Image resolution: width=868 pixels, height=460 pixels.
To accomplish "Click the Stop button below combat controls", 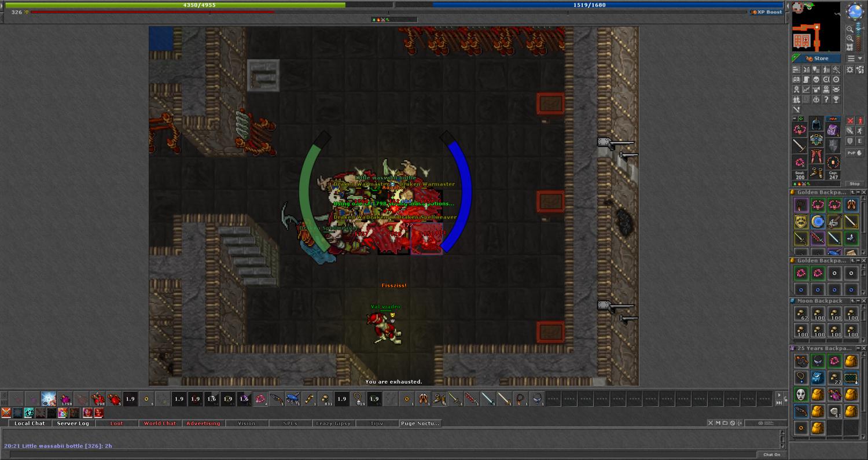I will pyautogui.click(x=855, y=183).
